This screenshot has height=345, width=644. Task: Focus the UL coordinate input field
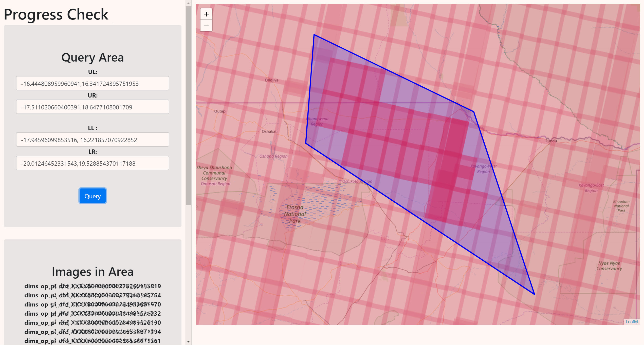click(x=93, y=83)
